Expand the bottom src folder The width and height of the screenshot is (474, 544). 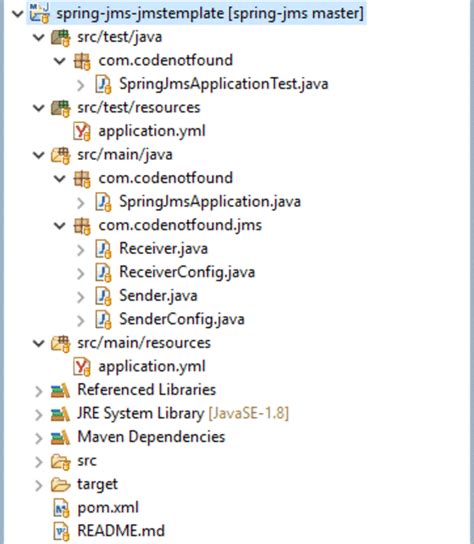39,462
